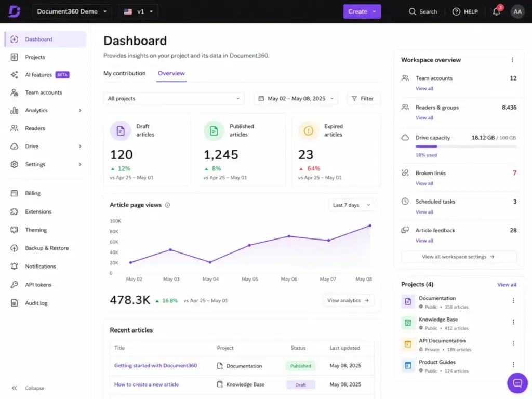Viewport: 532px width, 399px height.
Task: Click the View analytics button
Action: (x=348, y=300)
